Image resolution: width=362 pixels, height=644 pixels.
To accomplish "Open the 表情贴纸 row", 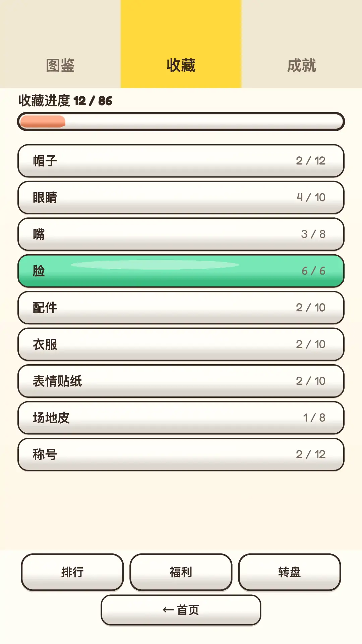I will pos(181,381).
